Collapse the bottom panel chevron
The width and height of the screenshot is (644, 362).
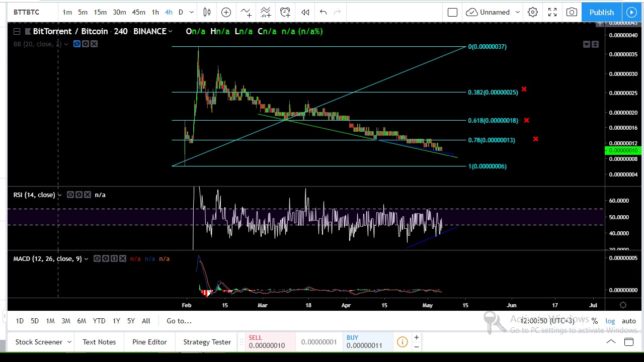[611, 342]
